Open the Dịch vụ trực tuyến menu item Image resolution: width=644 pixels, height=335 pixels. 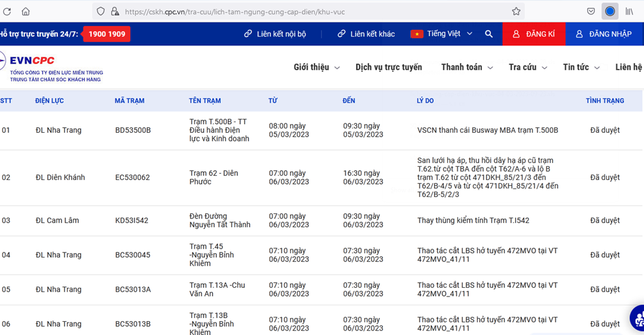(x=389, y=67)
